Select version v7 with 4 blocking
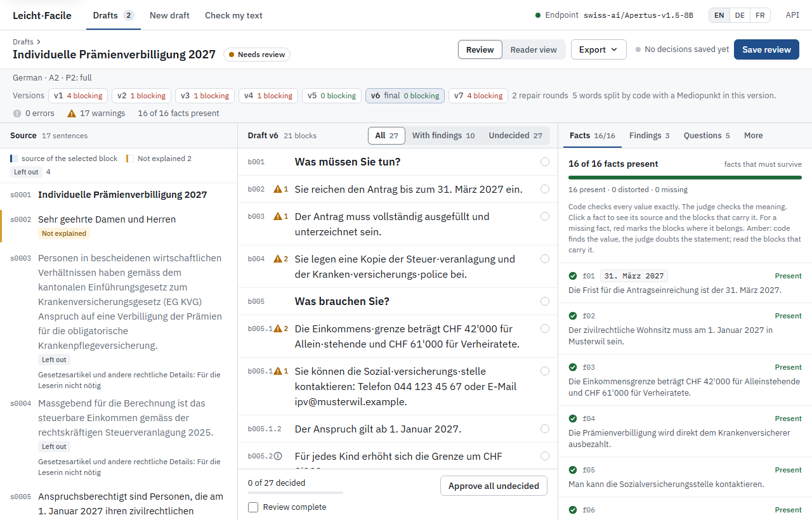812x520 pixels. [x=478, y=96]
